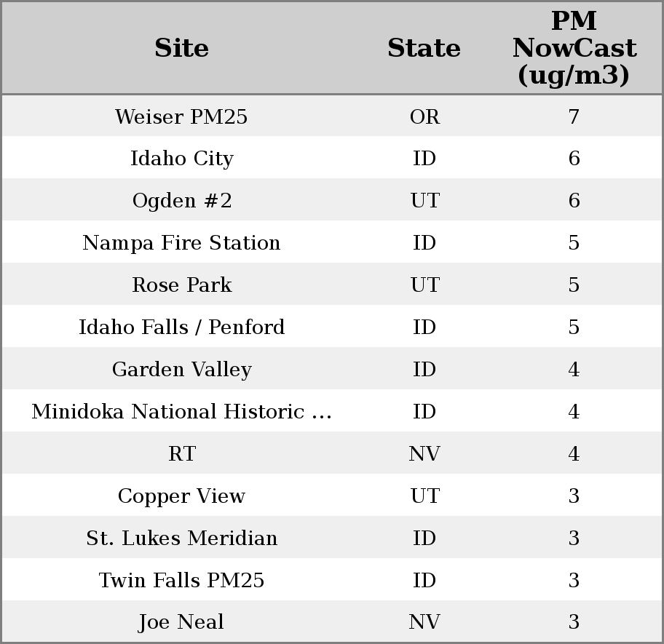This screenshot has height=644, width=664.
Task: Select St. Lukes Meridian site cell
Action: pos(181,538)
